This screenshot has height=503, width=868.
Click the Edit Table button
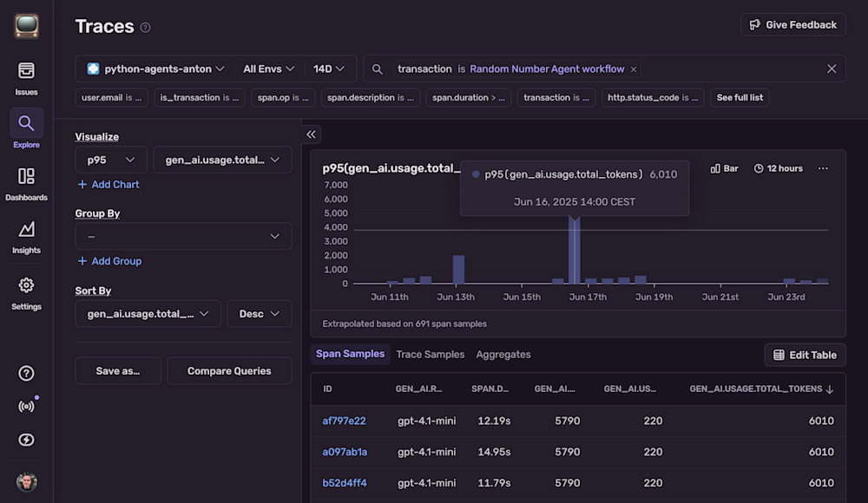(x=805, y=355)
